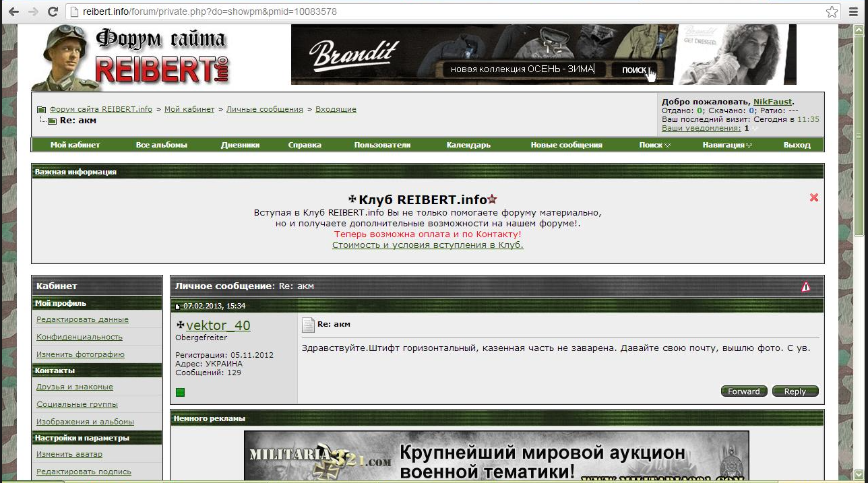Click the Forward button
868x483 pixels.
pos(744,391)
